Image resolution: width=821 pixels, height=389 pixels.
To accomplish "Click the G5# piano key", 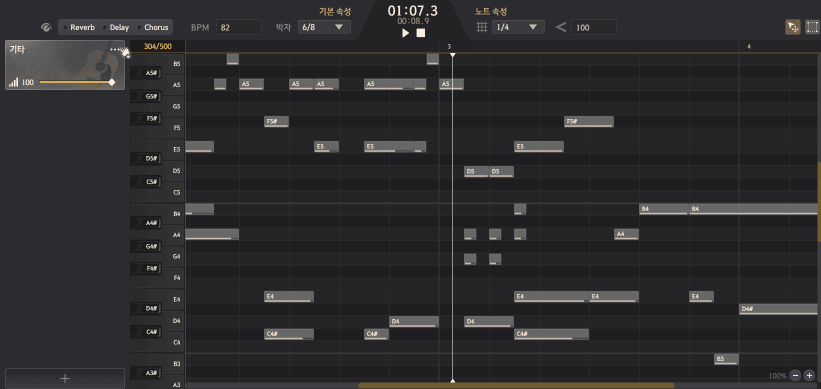I will click(x=146, y=96).
